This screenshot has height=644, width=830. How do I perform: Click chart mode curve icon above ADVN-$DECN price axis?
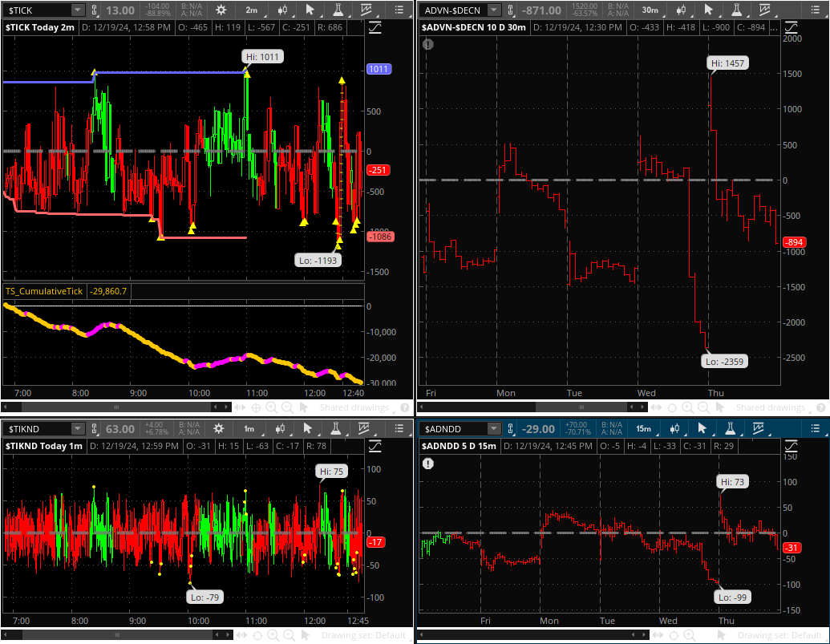click(792, 27)
